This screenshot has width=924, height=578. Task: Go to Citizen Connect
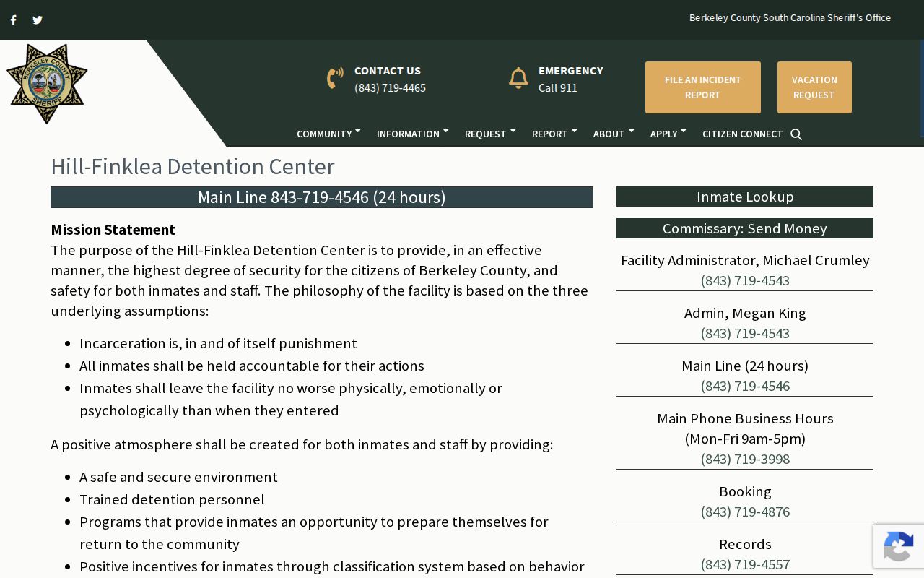(x=742, y=134)
